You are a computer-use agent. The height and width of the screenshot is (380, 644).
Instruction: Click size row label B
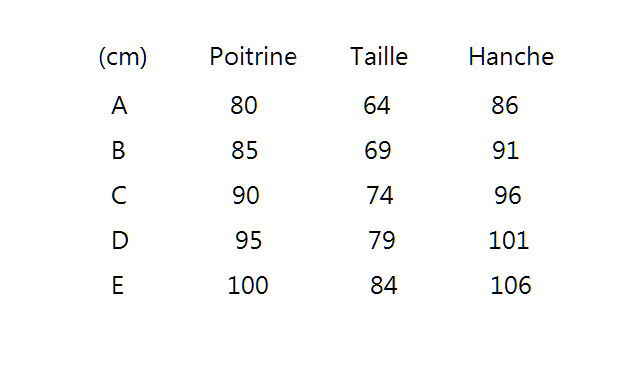coord(118,150)
